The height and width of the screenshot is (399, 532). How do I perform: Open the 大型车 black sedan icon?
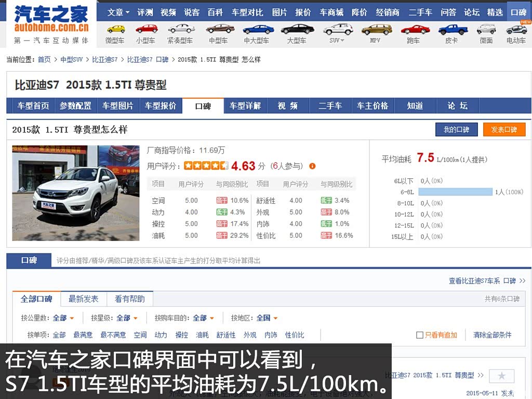(298, 29)
